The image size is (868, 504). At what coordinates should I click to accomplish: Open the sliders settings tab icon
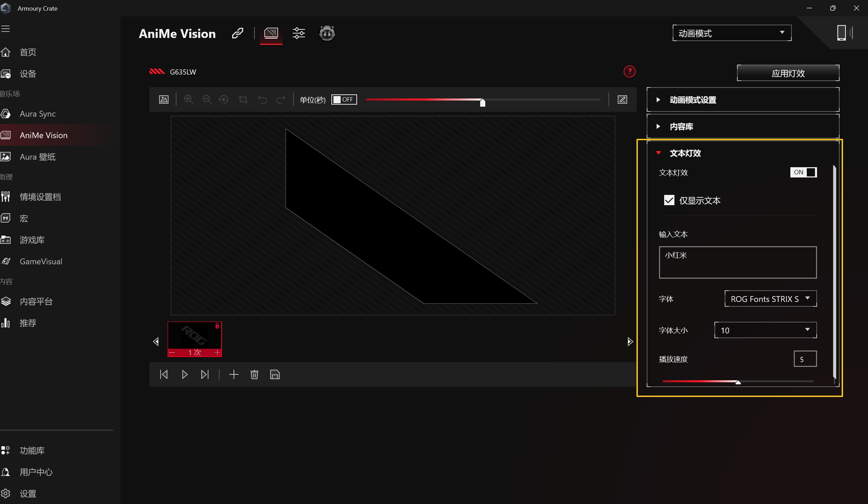pos(299,34)
